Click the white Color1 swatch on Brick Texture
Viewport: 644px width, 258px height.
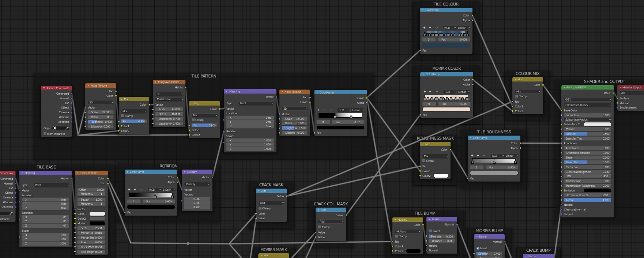coord(97,214)
